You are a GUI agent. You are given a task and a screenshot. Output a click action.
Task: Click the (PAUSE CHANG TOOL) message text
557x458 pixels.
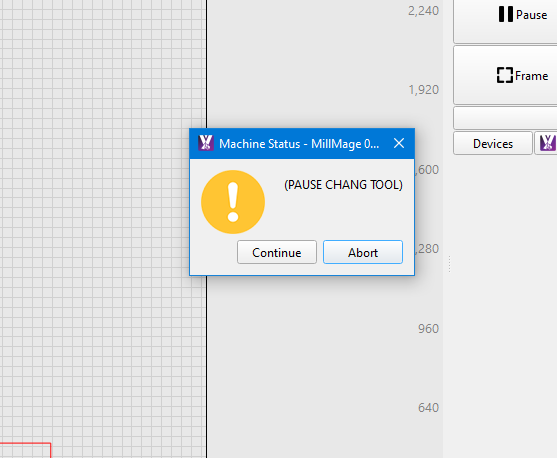coord(343,185)
